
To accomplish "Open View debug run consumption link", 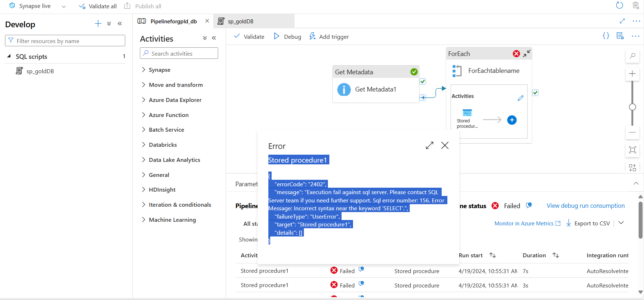I will pyautogui.click(x=586, y=206).
